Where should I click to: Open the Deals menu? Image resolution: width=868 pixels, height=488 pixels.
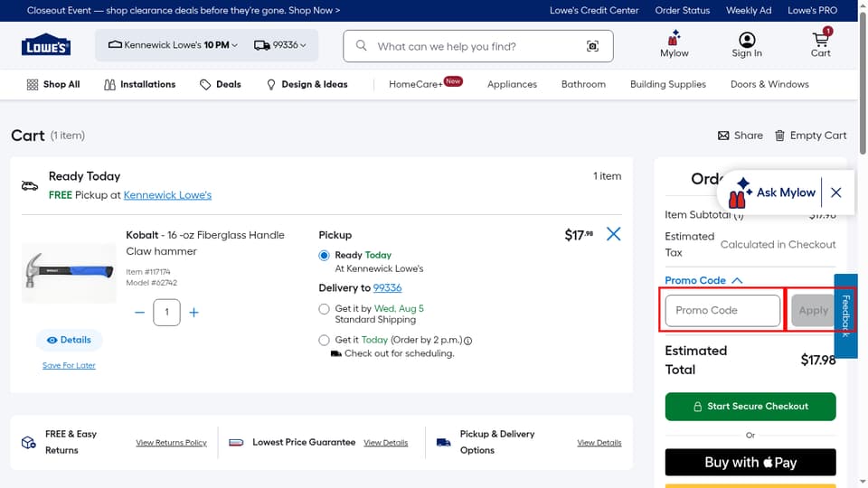[x=221, y=85]
